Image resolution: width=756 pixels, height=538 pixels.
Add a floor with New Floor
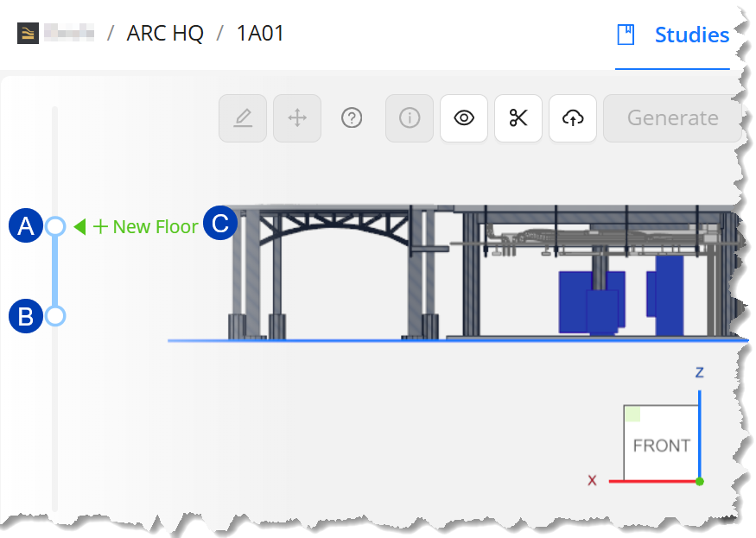click(x=146, y=226)
